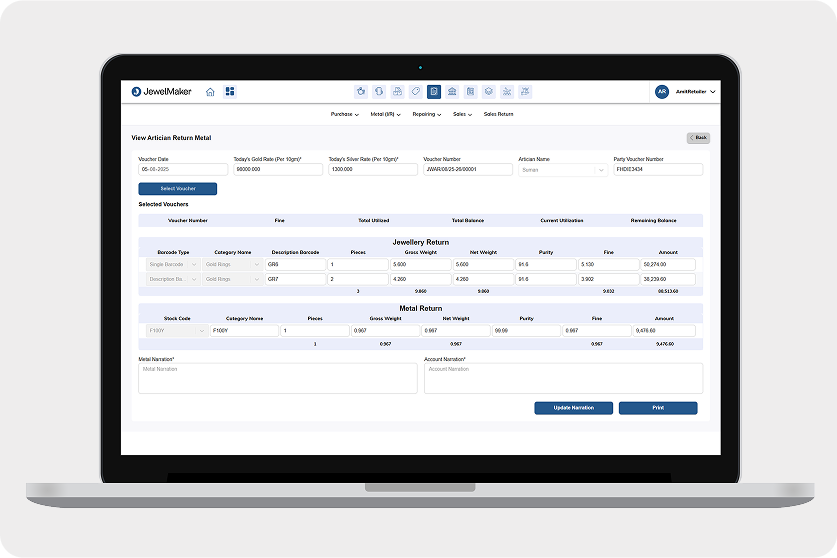This screenshot has height=558, width=837.
Task: Open the Sales Return menu item
Action: [x=498, y=115]
